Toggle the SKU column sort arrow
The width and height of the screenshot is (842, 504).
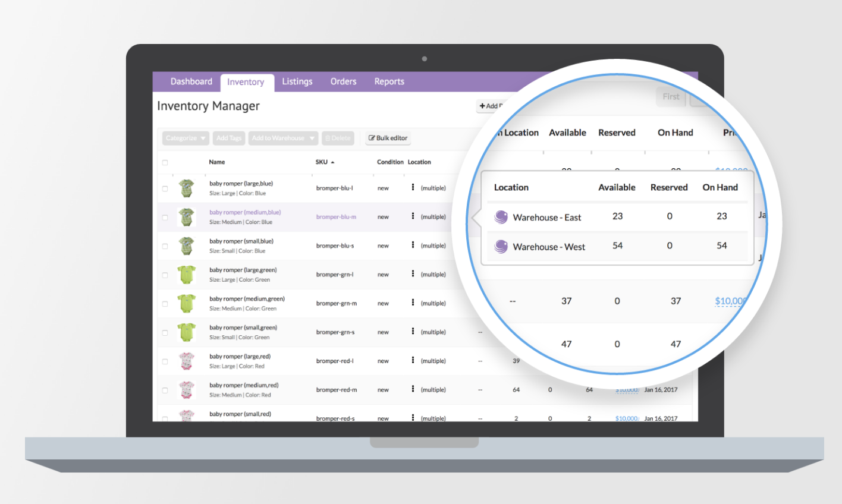[334, 162]
